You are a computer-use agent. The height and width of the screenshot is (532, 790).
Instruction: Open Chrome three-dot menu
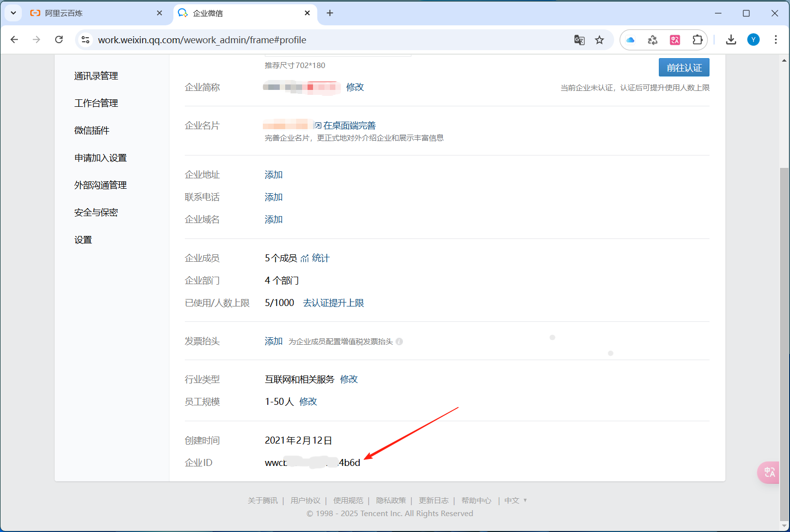point(776,40)
